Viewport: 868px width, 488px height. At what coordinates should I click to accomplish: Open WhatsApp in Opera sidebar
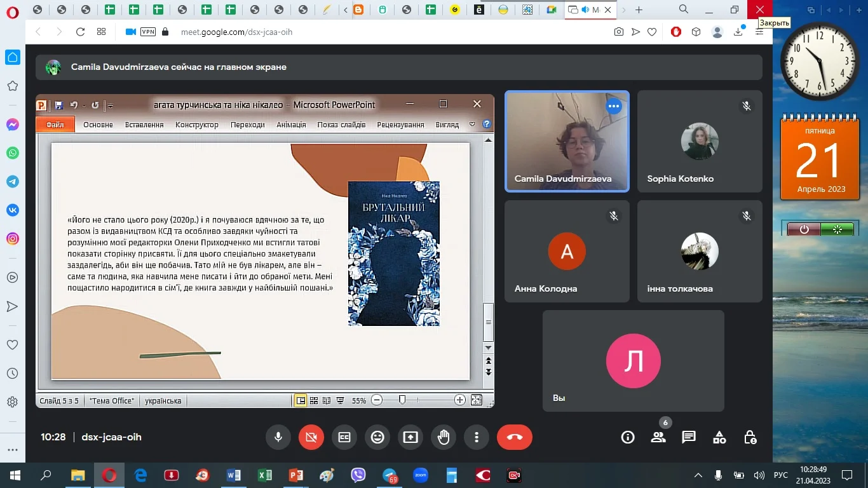pos(12,153)
